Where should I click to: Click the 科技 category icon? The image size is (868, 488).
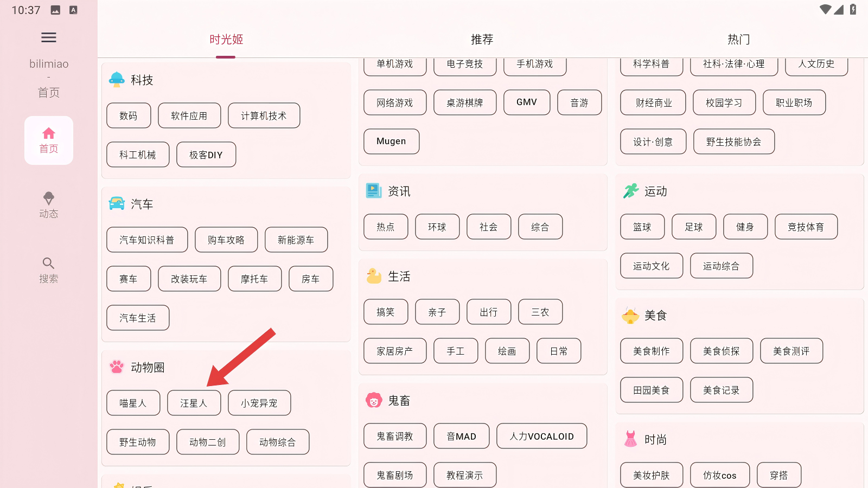point(117,80)
